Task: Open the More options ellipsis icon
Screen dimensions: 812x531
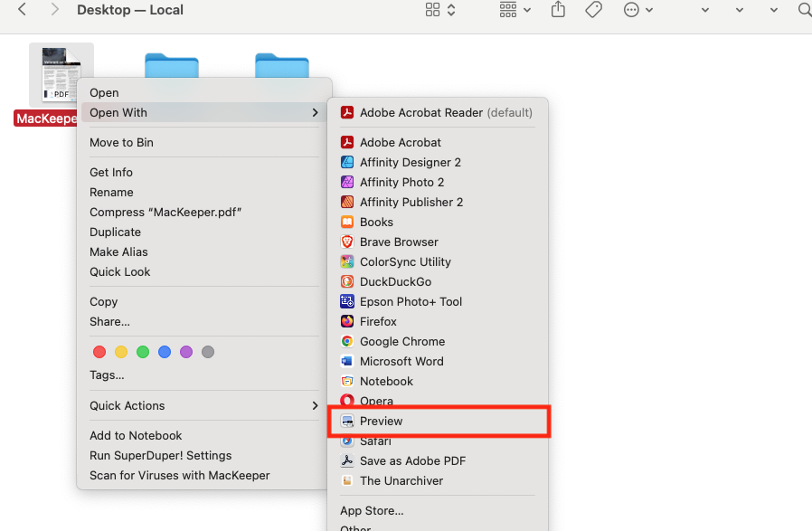Action: point(630,10)
